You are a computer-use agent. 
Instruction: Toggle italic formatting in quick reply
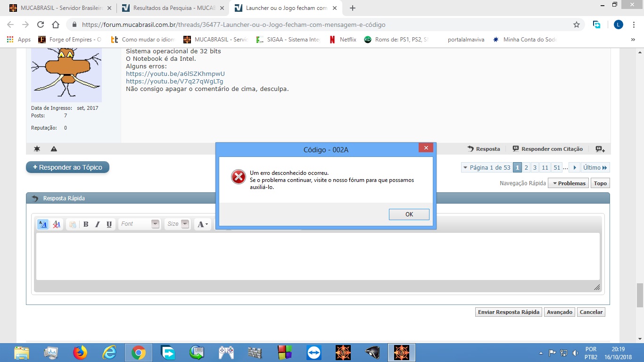(x=98, y=224)
